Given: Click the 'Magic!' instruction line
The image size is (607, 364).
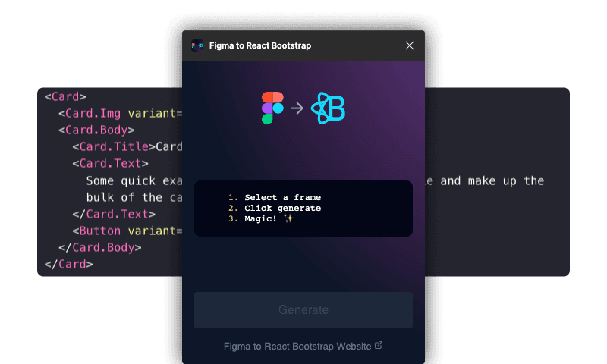Looking at the screenshot, I should pyautogui.click(x=260, y=219).
